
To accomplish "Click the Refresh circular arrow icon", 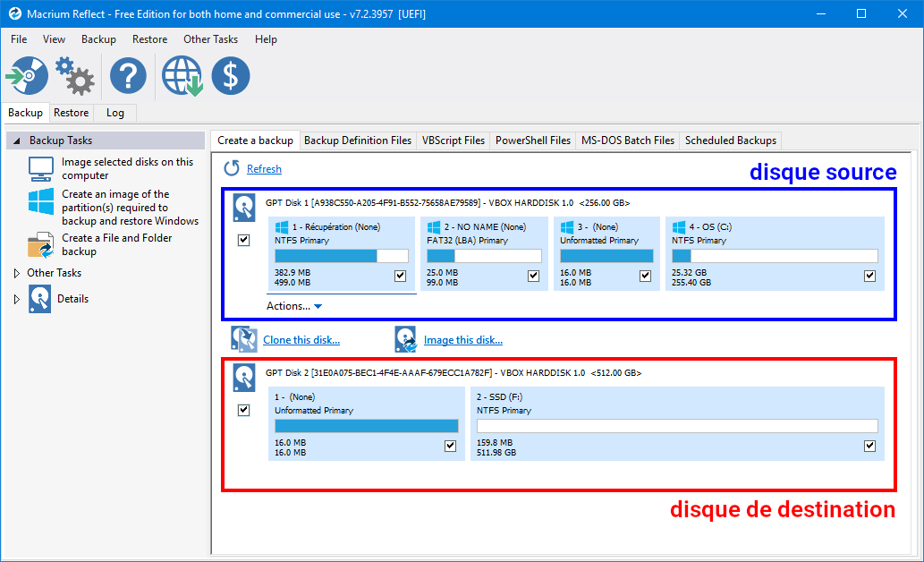I will coord(232,168).
